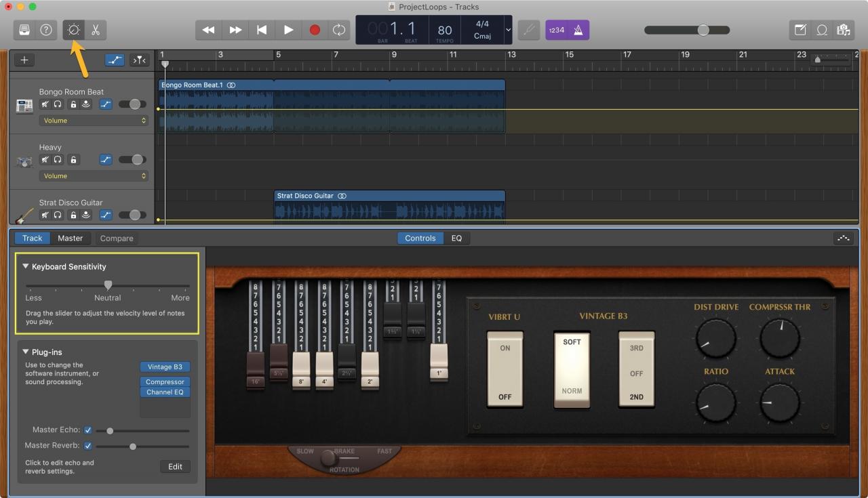This screenshot has height=498, width=868.
Task: Toggle the Catch Playhead button
Action: 139,60
